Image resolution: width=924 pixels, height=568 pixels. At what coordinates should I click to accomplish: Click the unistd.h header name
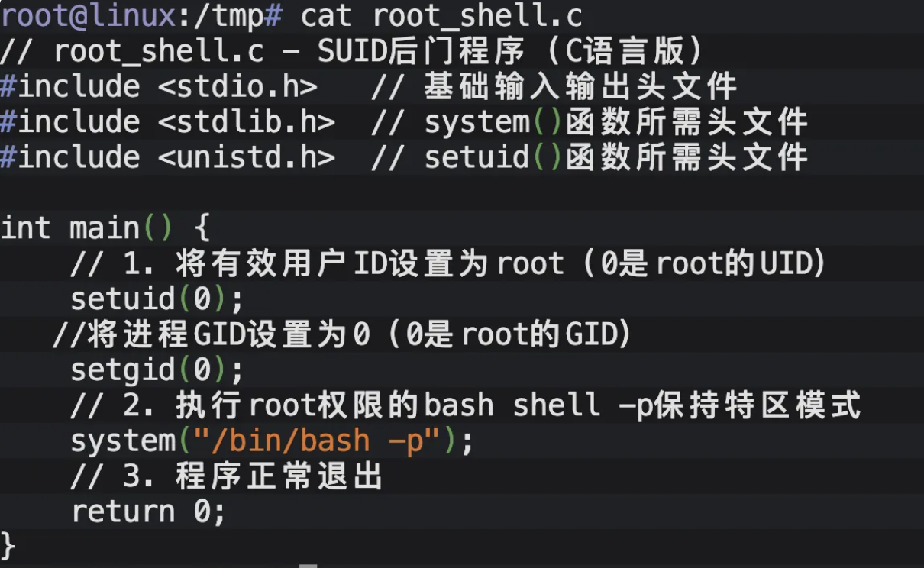(247, 157)
